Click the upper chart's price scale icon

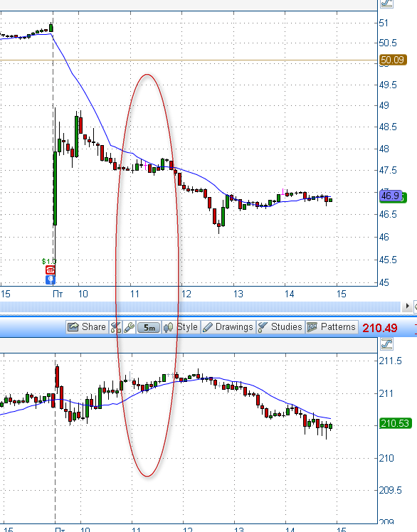387,4
